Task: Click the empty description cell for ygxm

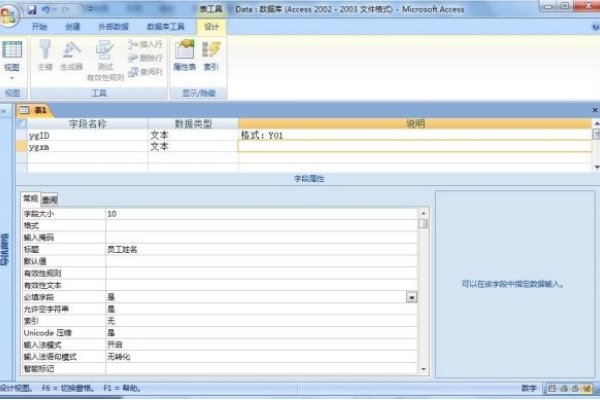Action: [x=415, y=146]
